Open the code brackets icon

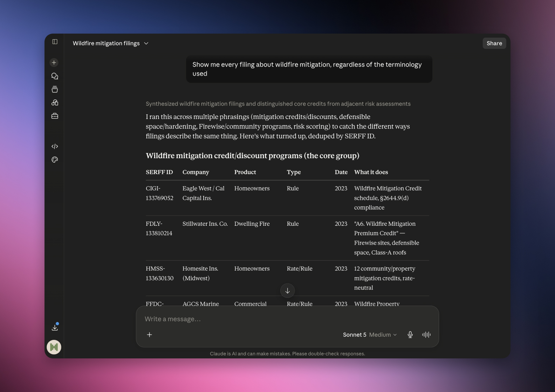[55, 146]
